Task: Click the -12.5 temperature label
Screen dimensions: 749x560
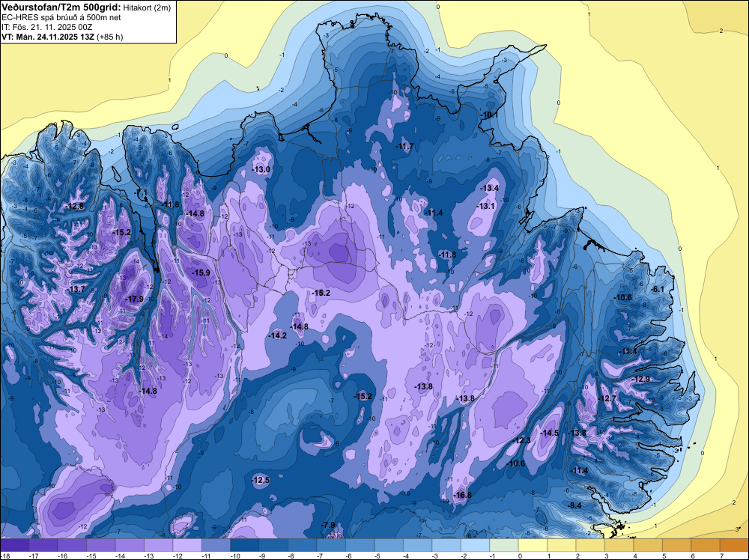Action: point(261,481)
